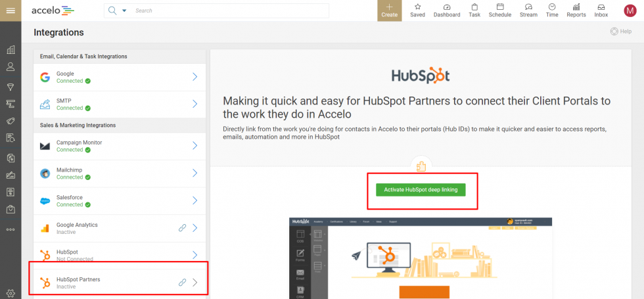Click the Create plus button

pos(389,11)
